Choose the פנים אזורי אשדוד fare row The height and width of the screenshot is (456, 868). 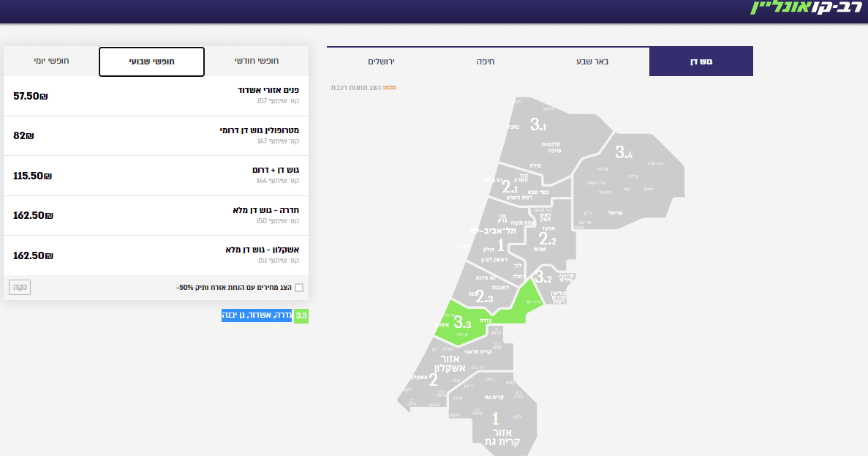(x=156, y=96)
